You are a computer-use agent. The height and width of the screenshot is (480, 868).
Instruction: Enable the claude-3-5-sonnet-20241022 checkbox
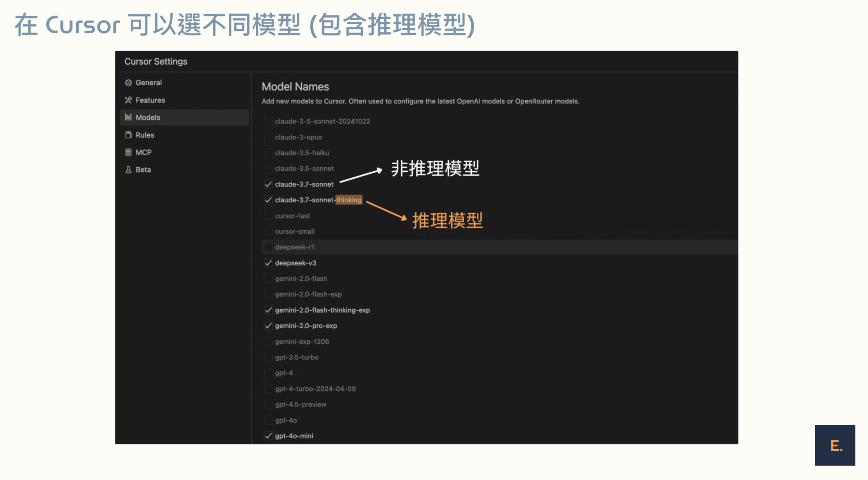268,121
